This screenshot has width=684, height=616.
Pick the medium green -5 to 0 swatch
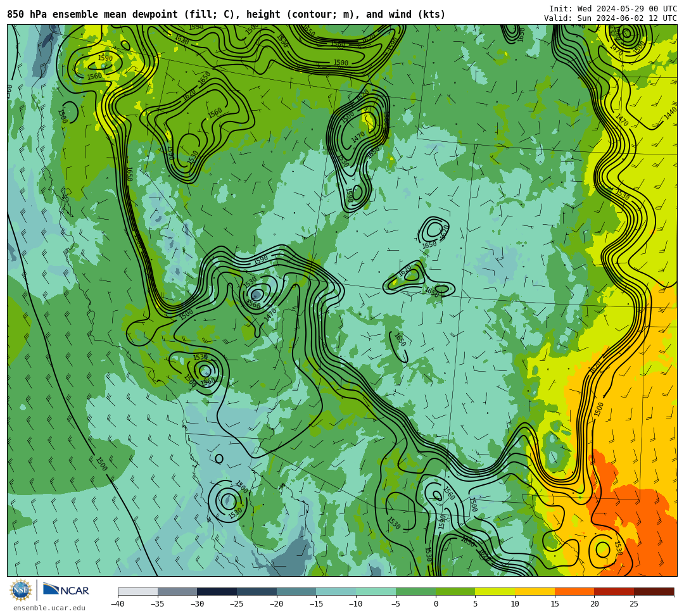415,591
